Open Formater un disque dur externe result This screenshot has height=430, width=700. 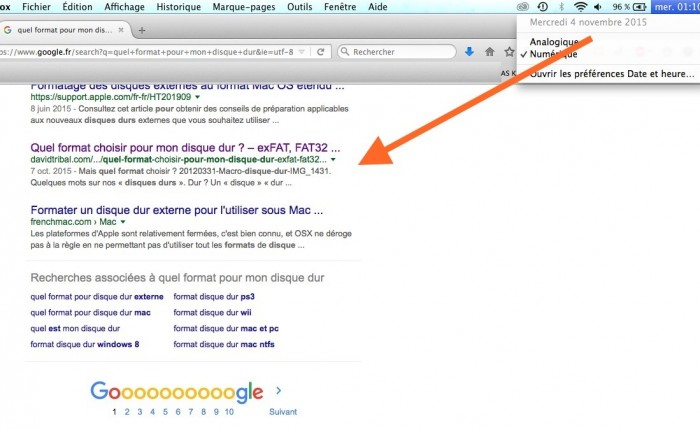(177, 210)
